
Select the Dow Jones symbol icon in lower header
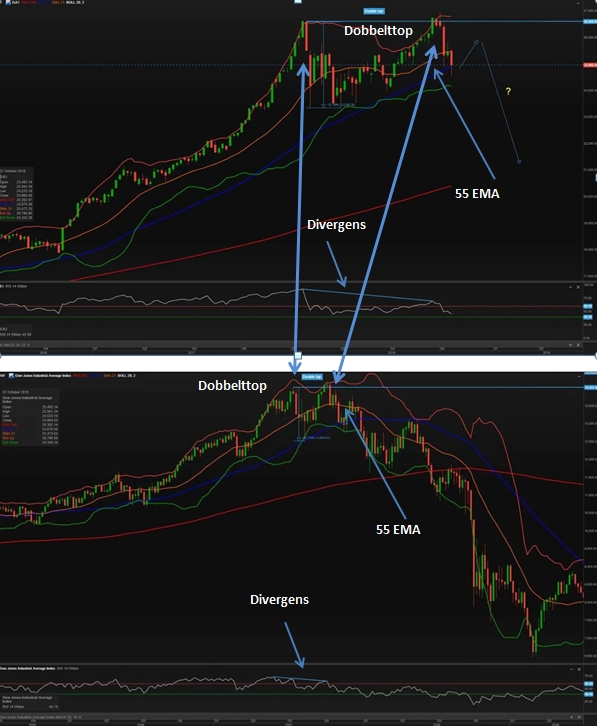tap(11, 376)
